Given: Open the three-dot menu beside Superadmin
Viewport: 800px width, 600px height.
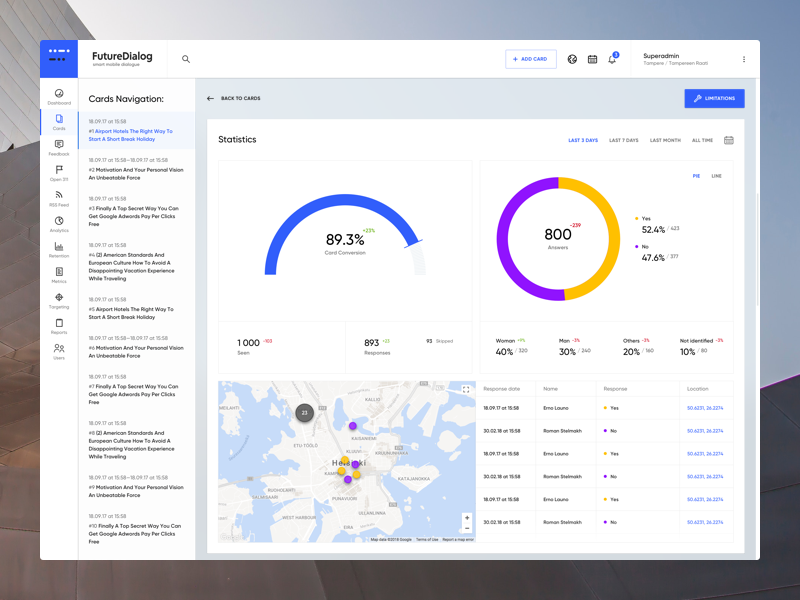Looking at the screenshot, I should 744,59.
